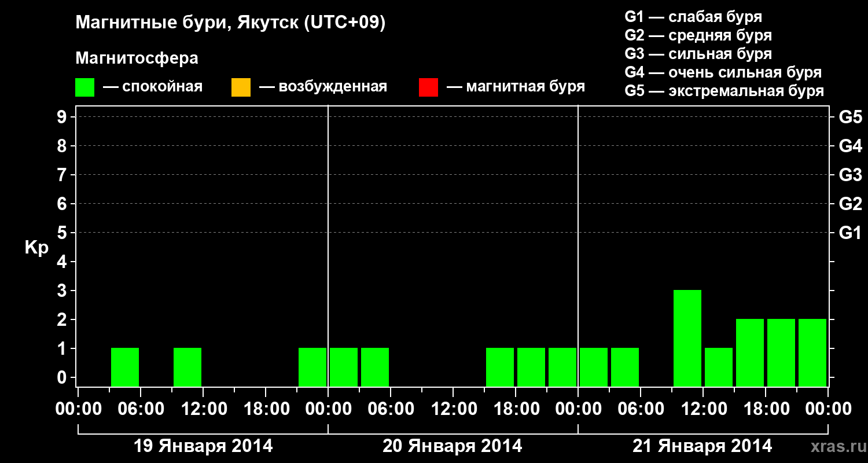
Task: Click the 'G1 — слабая буря' legend line
Action: 693,17
